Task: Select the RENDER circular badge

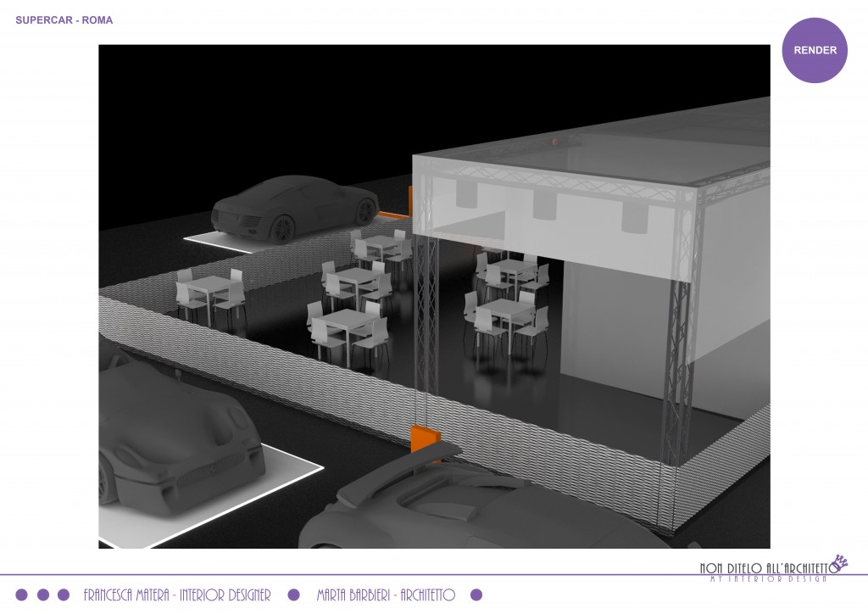Action: (x=815, y=50)
